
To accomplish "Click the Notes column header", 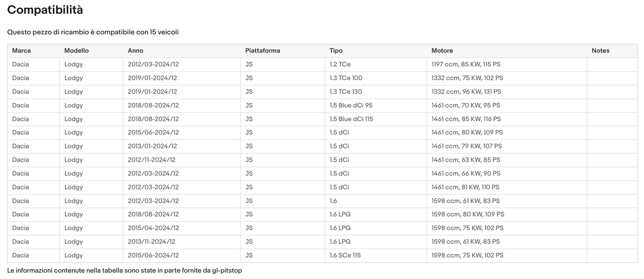I will click(600, 51).
